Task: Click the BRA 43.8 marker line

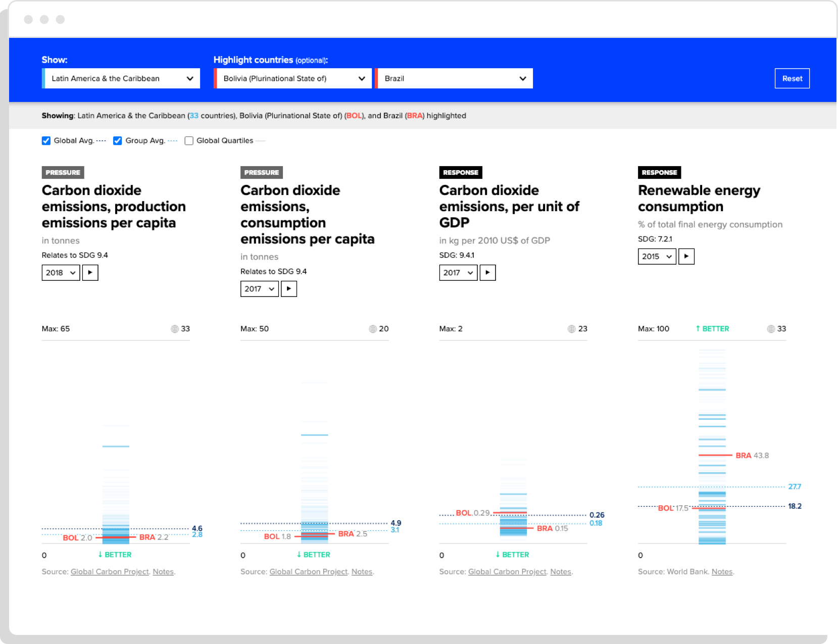Action: tap(714, 455)
